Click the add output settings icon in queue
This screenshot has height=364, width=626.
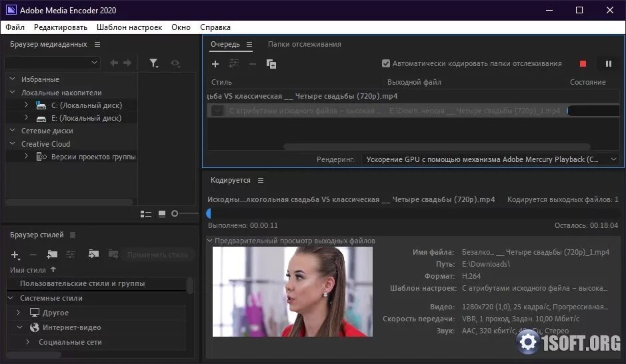(233, 63)
